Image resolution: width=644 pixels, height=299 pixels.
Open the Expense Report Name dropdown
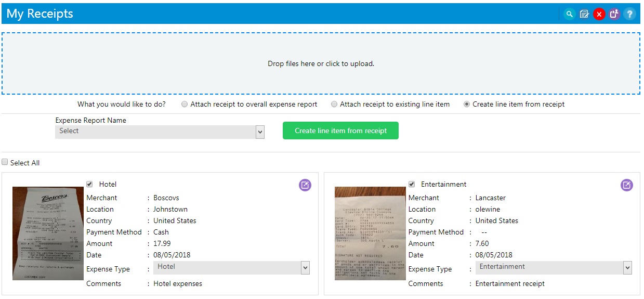[x=160, y=132]
